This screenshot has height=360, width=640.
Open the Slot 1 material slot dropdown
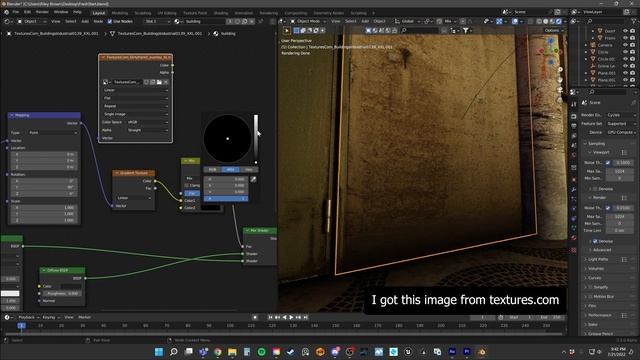[x=157, y=21]
